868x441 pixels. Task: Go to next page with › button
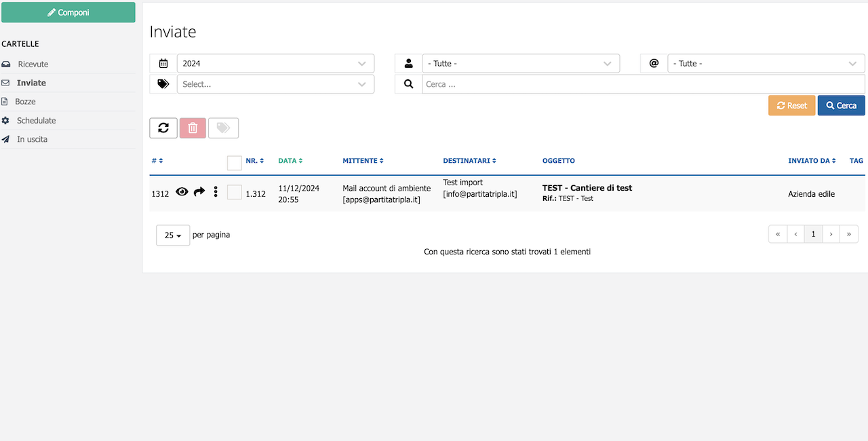click(831, 234)
